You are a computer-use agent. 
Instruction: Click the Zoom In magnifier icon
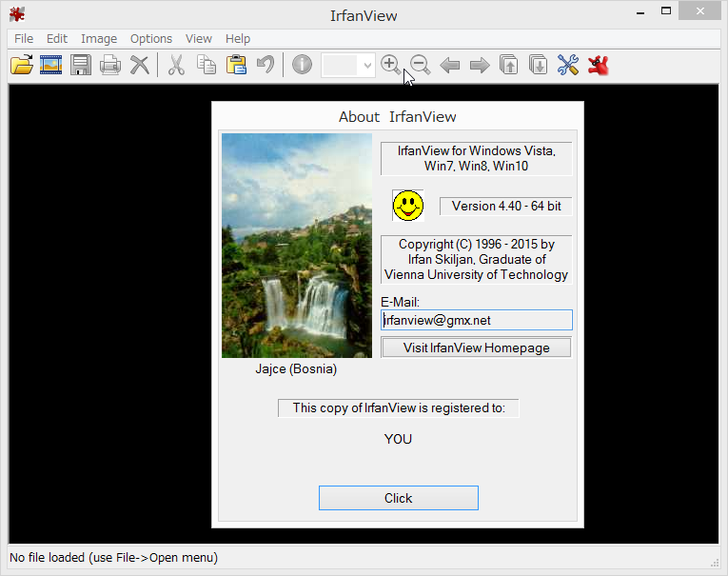390,65
